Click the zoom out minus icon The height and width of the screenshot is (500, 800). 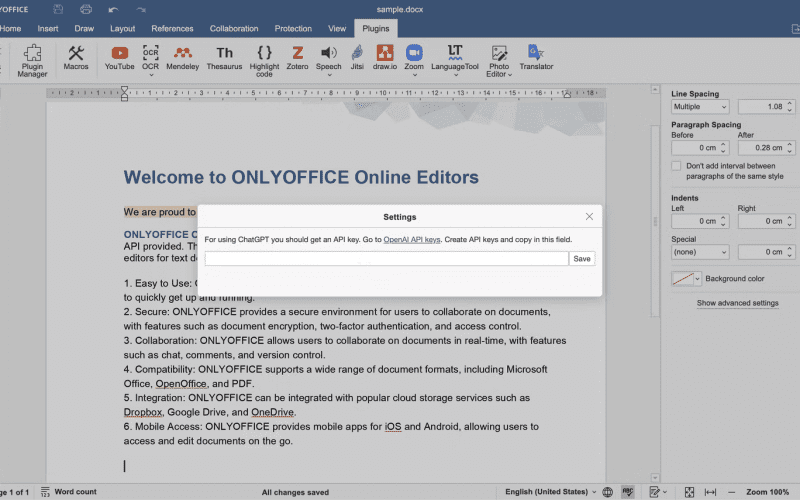(731, 492)
